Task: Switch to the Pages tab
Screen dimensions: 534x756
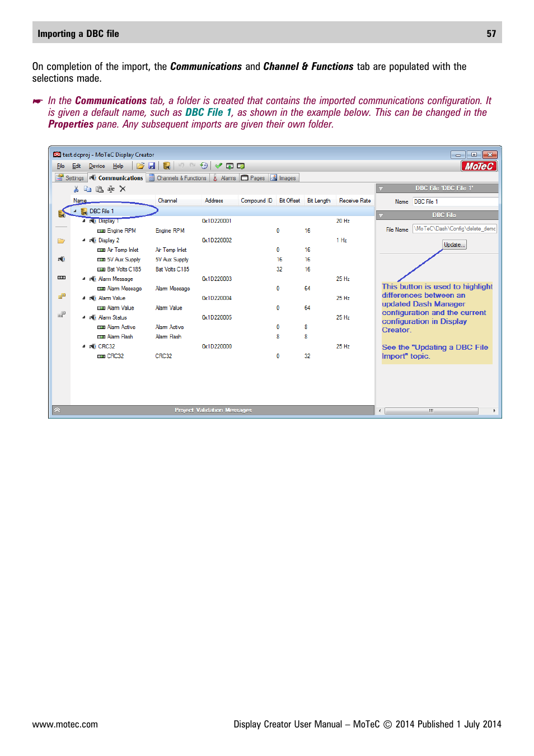Action: point(254,178)
